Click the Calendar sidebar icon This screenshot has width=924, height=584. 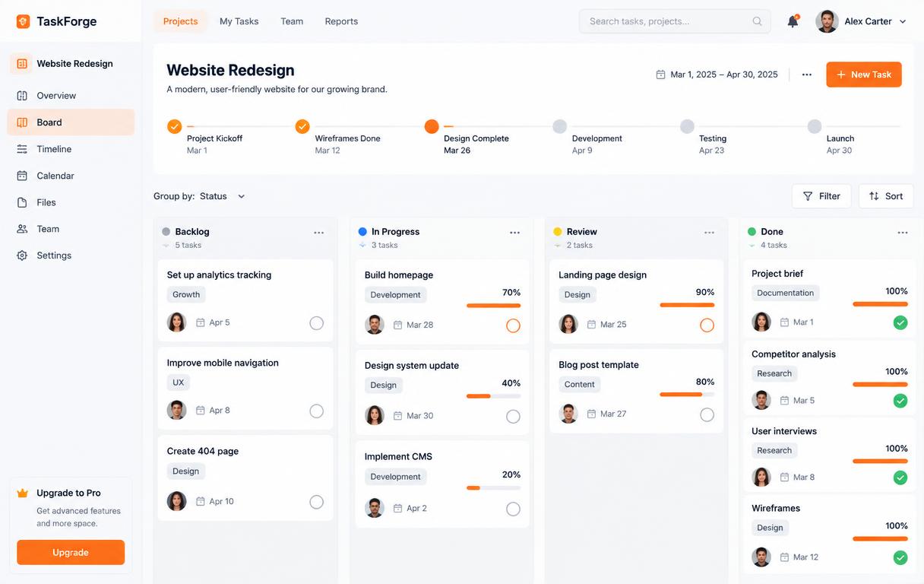pos(22,176)
